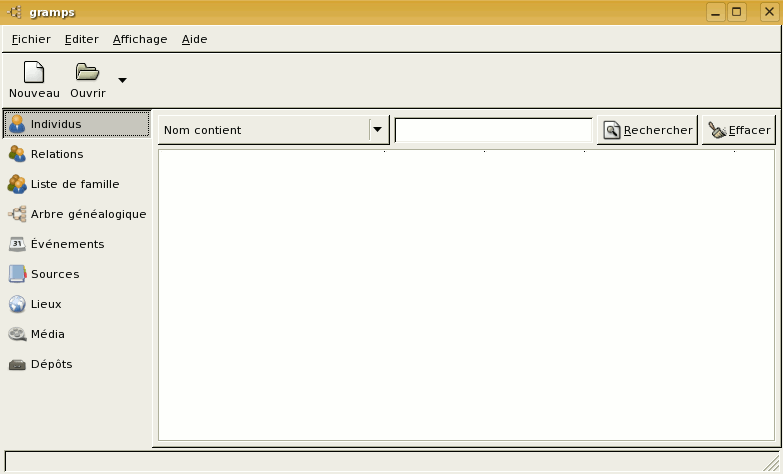Open the Individus view in sidebar
This screenshot has width=783, height=474.
pyautogui.click(x=76, y=124)
